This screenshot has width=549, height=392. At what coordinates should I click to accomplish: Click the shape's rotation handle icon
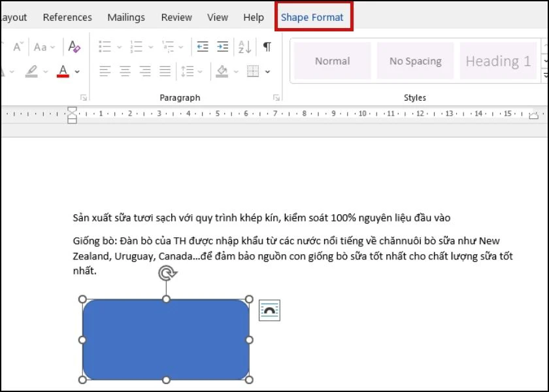coord(166,273)
